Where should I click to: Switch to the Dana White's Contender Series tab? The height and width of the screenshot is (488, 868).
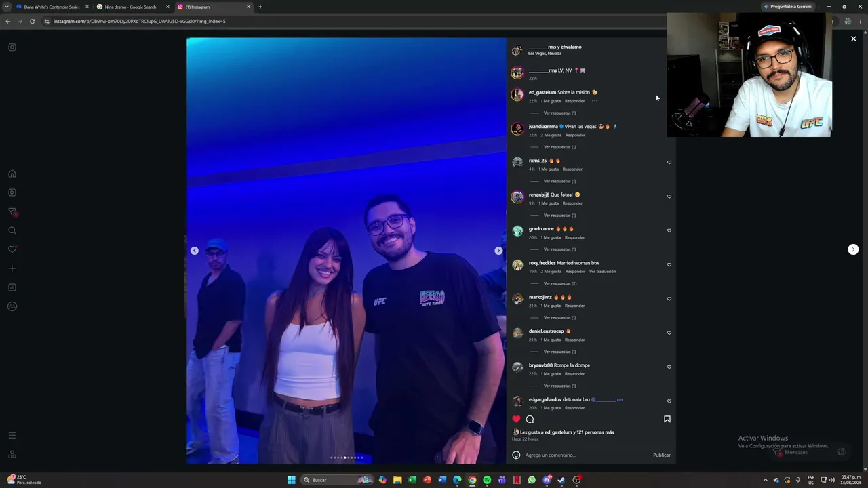tap(52, 7)
